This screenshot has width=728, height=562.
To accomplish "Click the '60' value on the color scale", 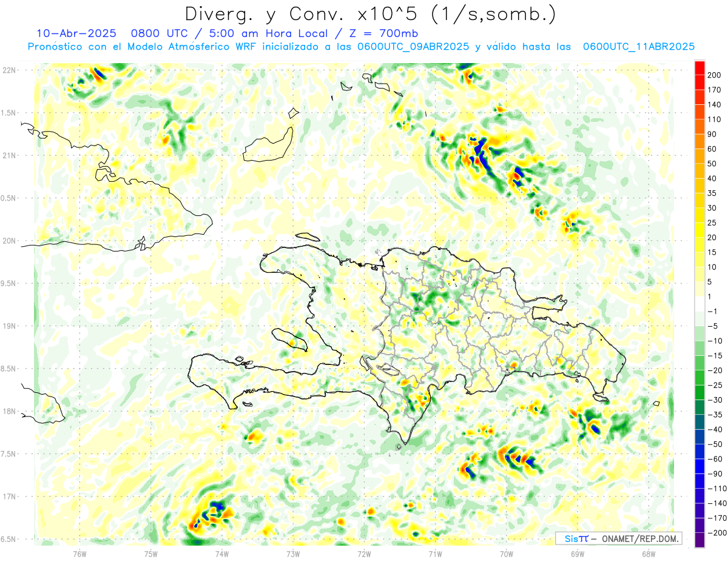I will pos(712,149).
